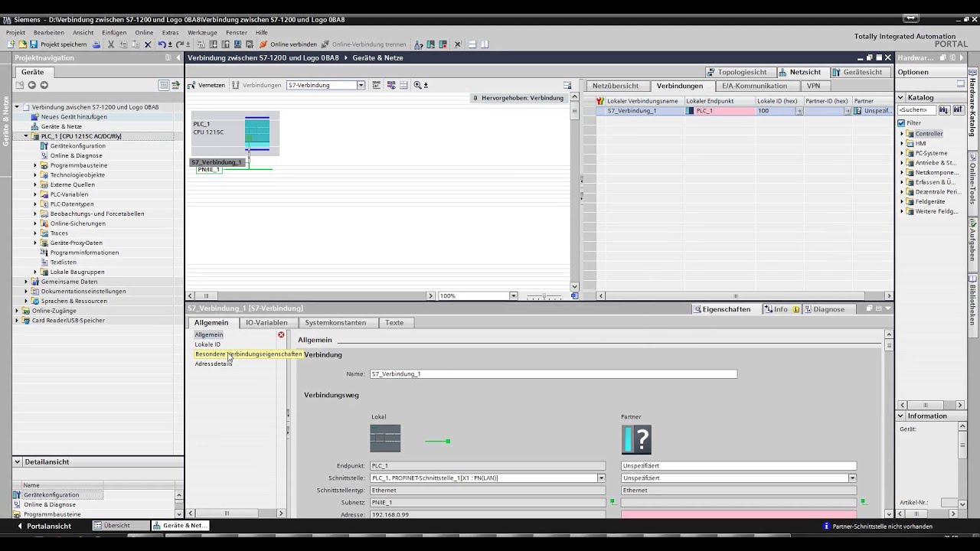Click the open project folder icon

22,44
